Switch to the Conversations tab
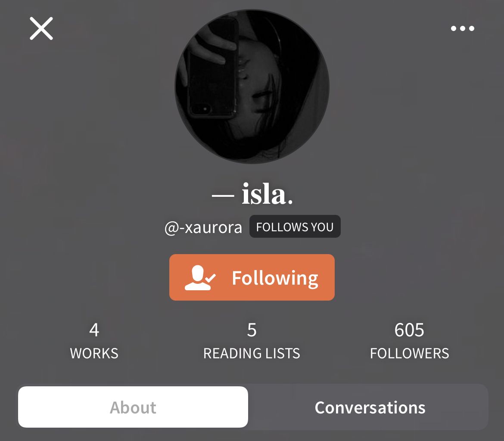Image resolution: width=504 pixels, height=441 pixels. [370, 407]
